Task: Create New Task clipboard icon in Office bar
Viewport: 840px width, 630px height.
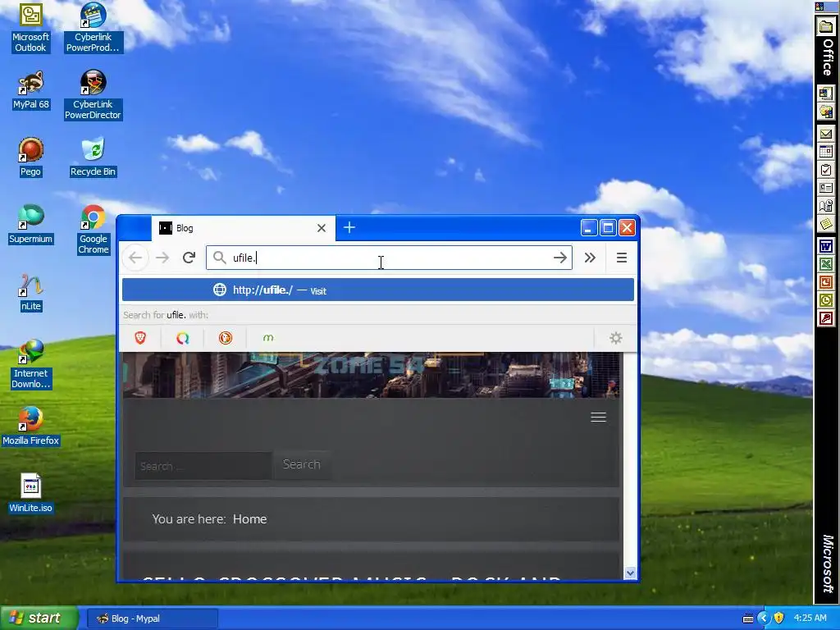Action: point(826,170)
